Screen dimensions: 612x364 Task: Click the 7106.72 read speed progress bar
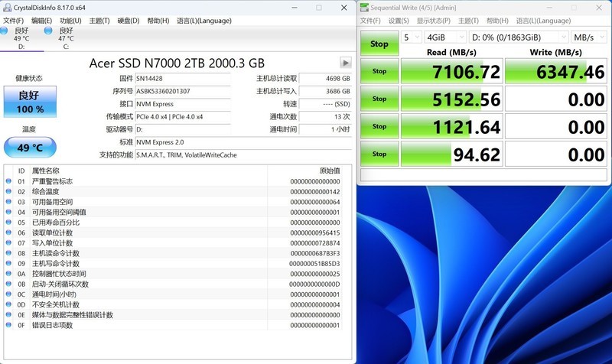pyautogui.click(x=451, y=71)
